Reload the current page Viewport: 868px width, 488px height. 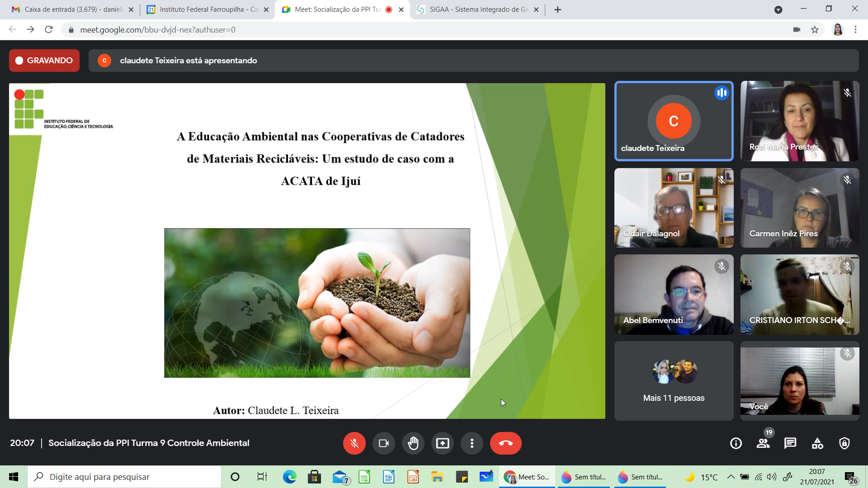point(49,30)
